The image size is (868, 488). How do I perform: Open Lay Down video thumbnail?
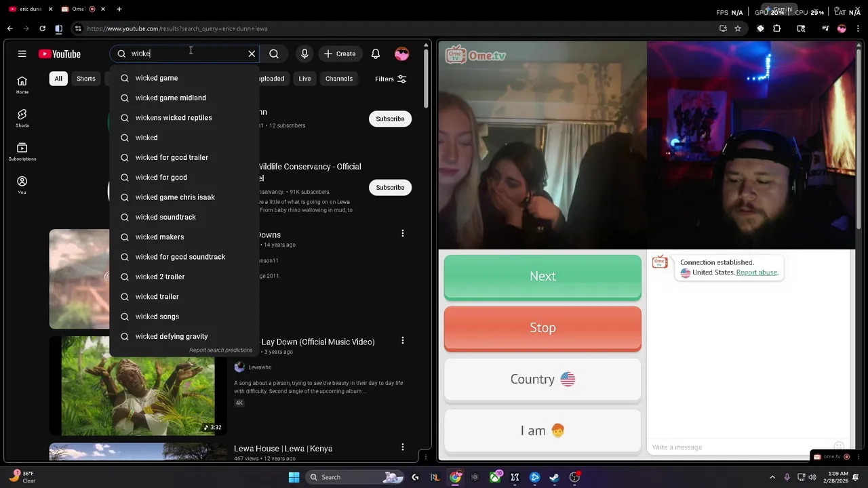tap(138, 386)
